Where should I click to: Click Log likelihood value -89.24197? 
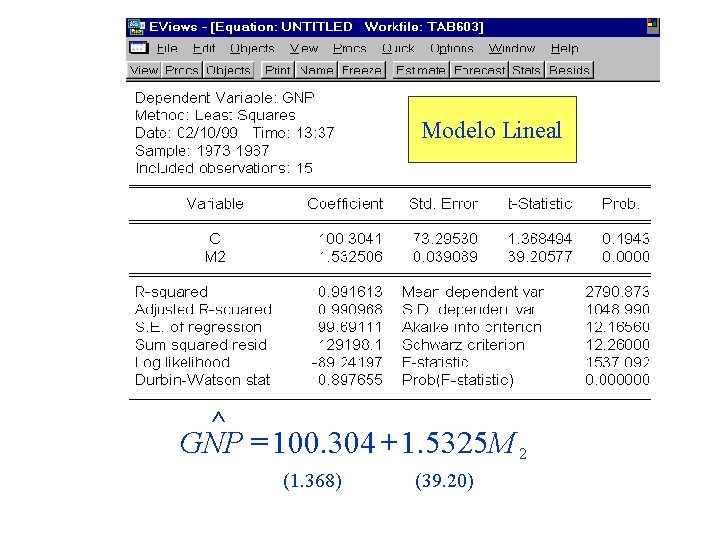coord(347,362)
